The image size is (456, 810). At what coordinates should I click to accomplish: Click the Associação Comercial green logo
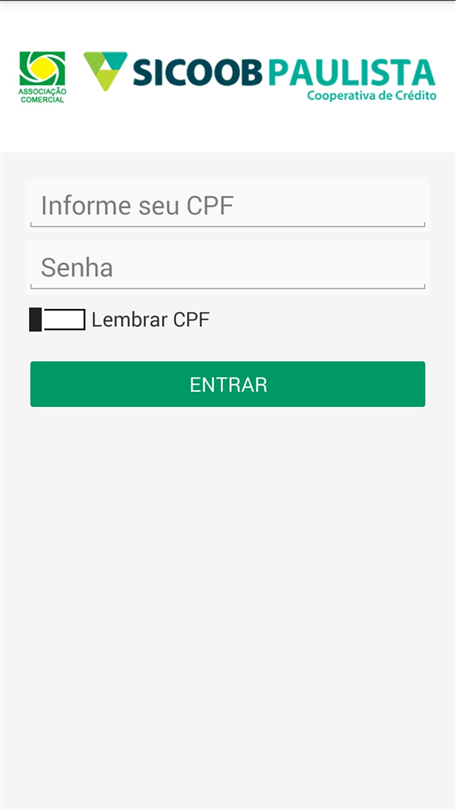[42, 77]
